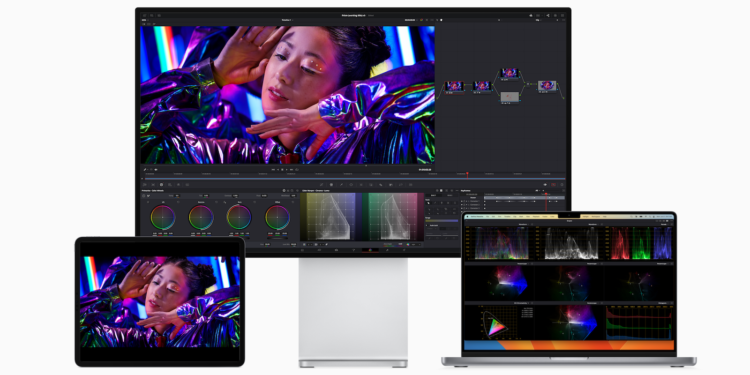The height and width of the screenshot is (375, 750).
Task: Open the timeline name dropdown above the viewer
Action: click(287, 20)
